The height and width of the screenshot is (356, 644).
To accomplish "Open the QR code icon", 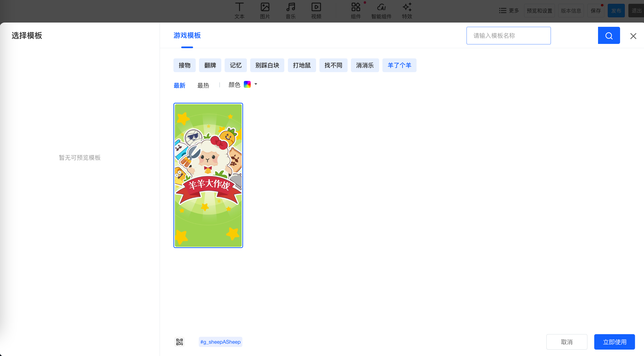I will pos(179,342).
